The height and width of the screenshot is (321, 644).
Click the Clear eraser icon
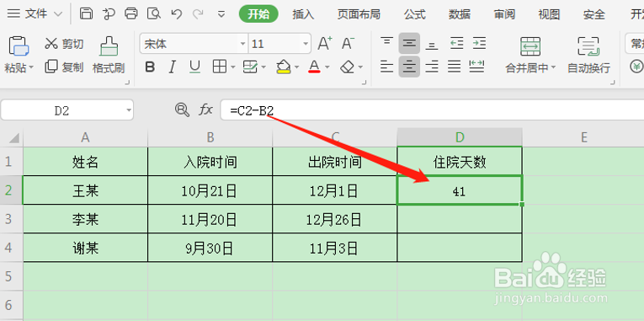pyautogui.click(x=348, y=67)
